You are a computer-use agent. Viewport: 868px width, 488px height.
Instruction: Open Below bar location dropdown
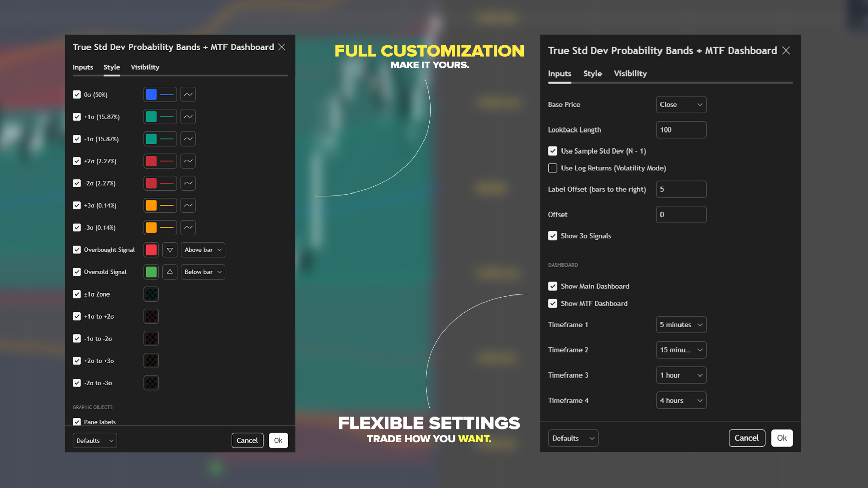[203, 272]
